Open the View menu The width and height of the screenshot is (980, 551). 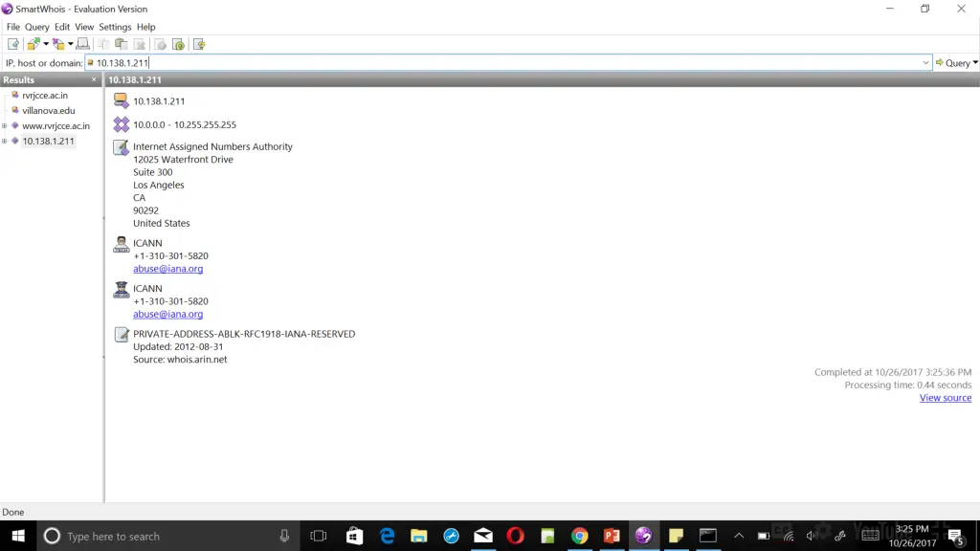[84, 27]
